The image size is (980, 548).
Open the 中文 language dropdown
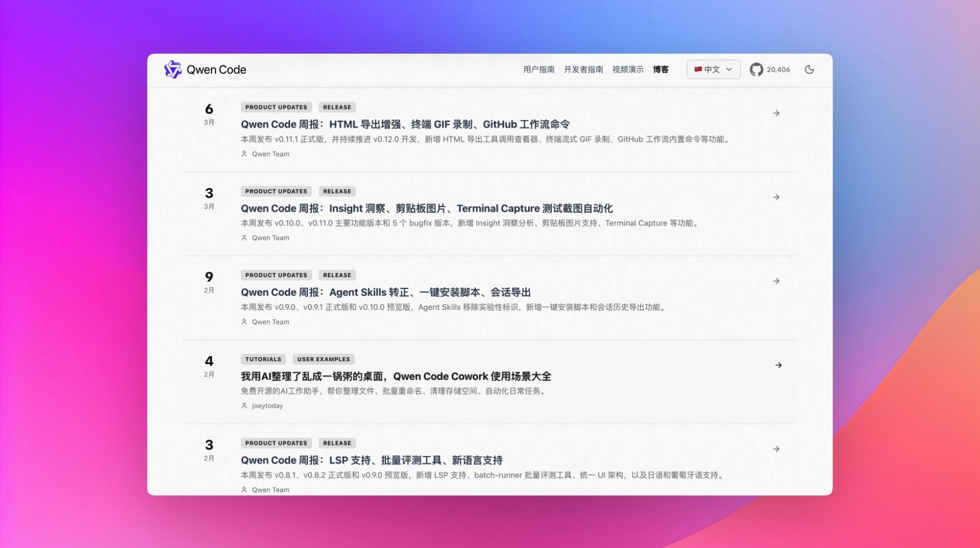click(714, 69)
